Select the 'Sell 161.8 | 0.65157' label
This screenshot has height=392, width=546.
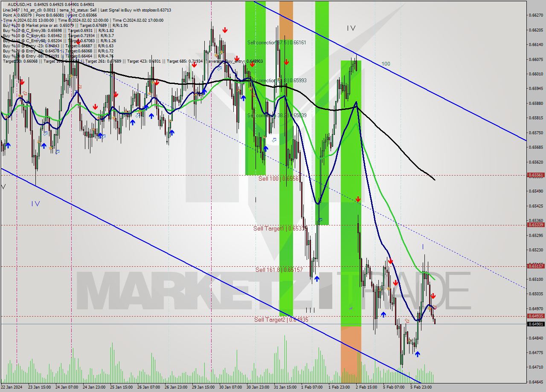tap(279, 270)
